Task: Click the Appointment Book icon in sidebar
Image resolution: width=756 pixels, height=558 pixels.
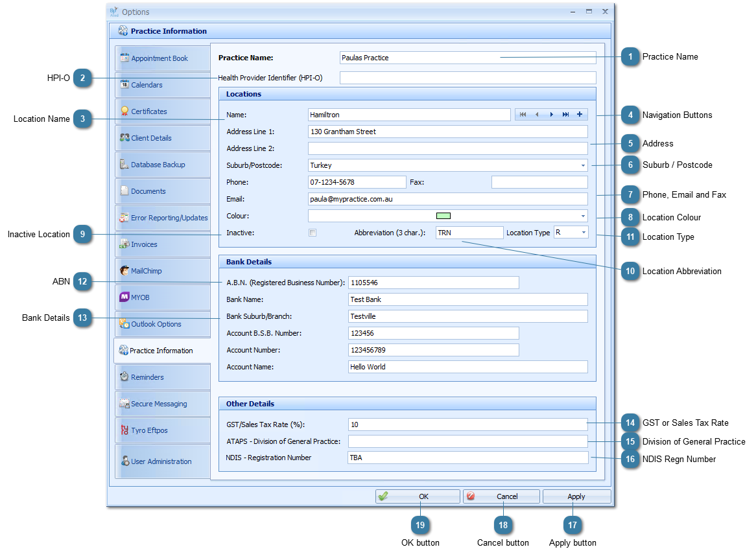Action: click(124, 58)
